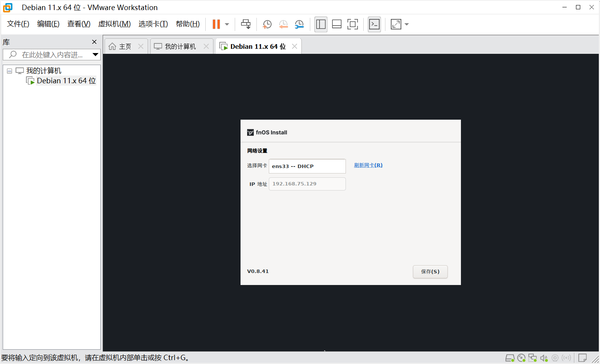The height and width of the screenshot is (364, 600).
Task: Collapse the 我的计算机 tree node
Action: point(9,71)
